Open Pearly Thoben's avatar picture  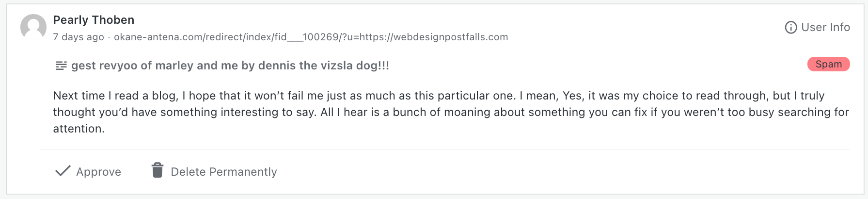click(33, 27)
